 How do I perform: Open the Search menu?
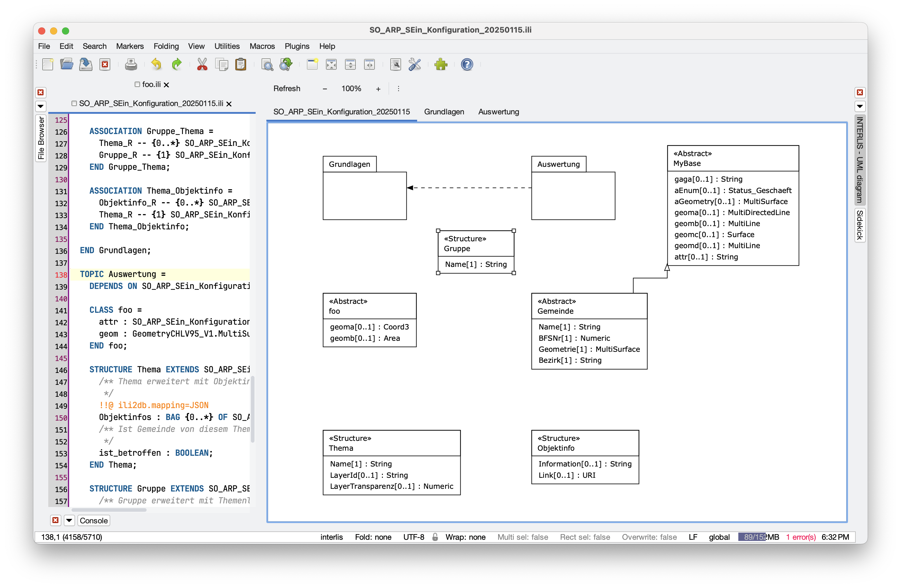tap(95, 46)
